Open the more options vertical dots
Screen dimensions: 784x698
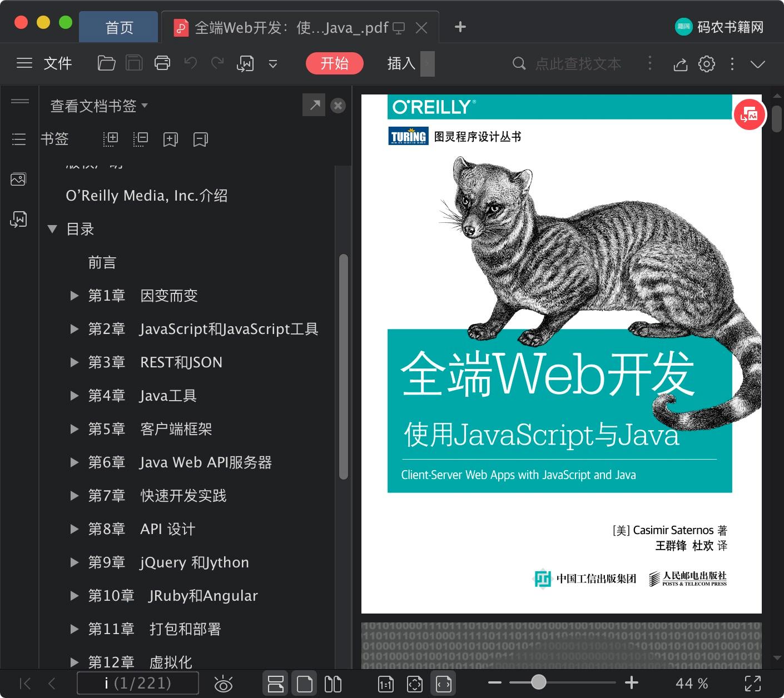tap(732, 64)
